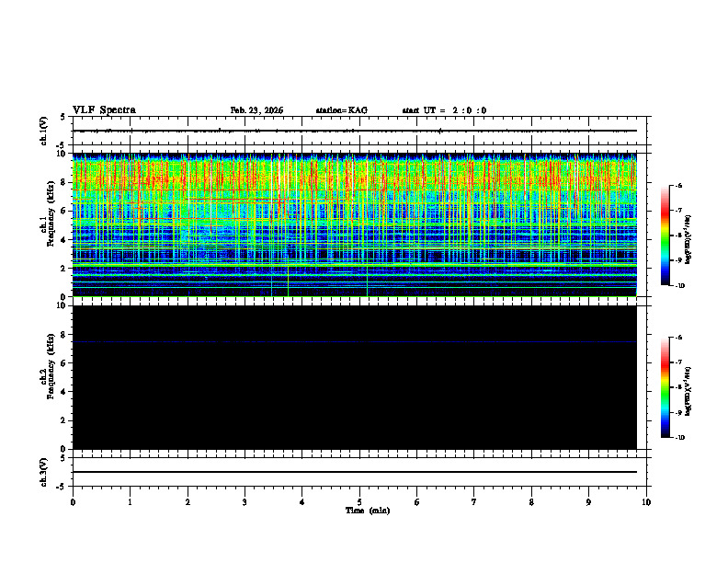Select the "Feb. 23, 2026" date text
The image size is (728, 563).
(x=256, y=110)
